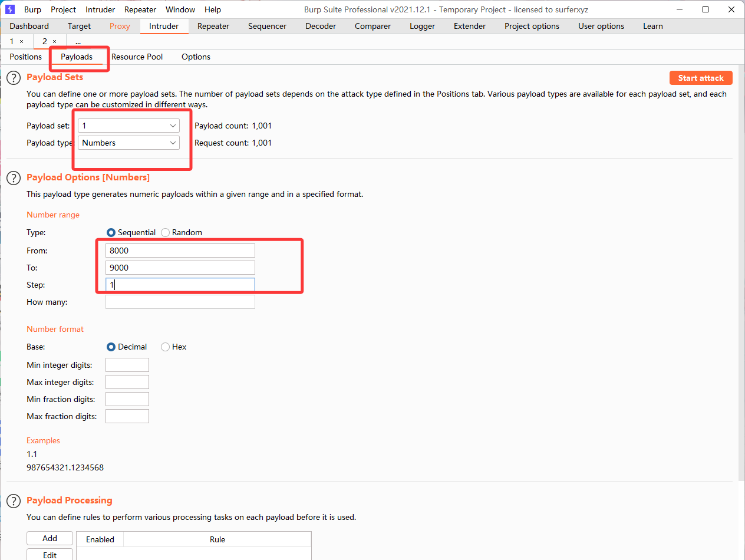Switch to the Comparer tab

point(372,26)
